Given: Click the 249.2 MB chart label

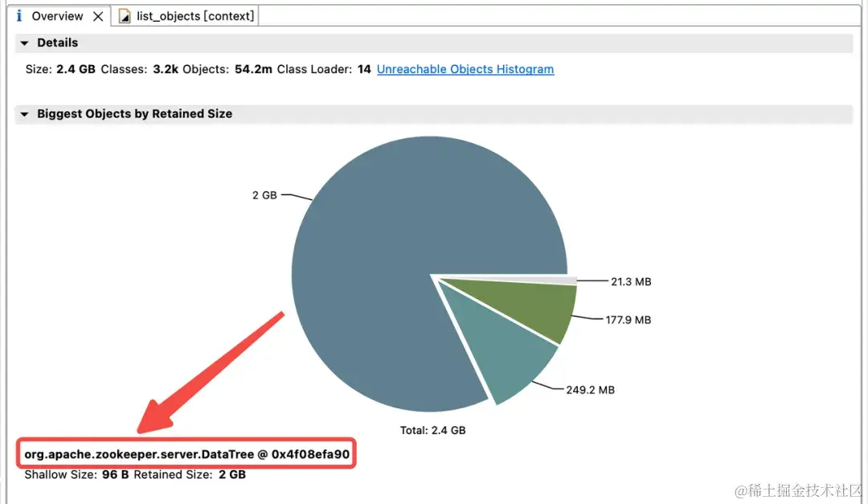Looking at the screenshot, I should tap(590, 390).
